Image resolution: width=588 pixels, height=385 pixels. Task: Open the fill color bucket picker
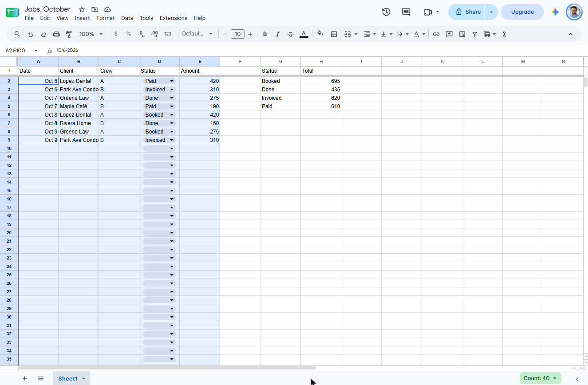(320, 34)
